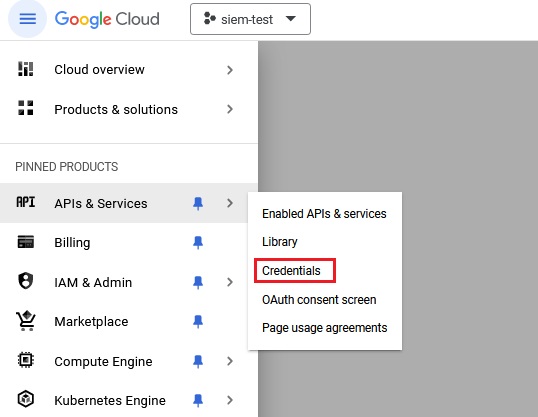Click the Cloud overview dashboard icon

26,69
